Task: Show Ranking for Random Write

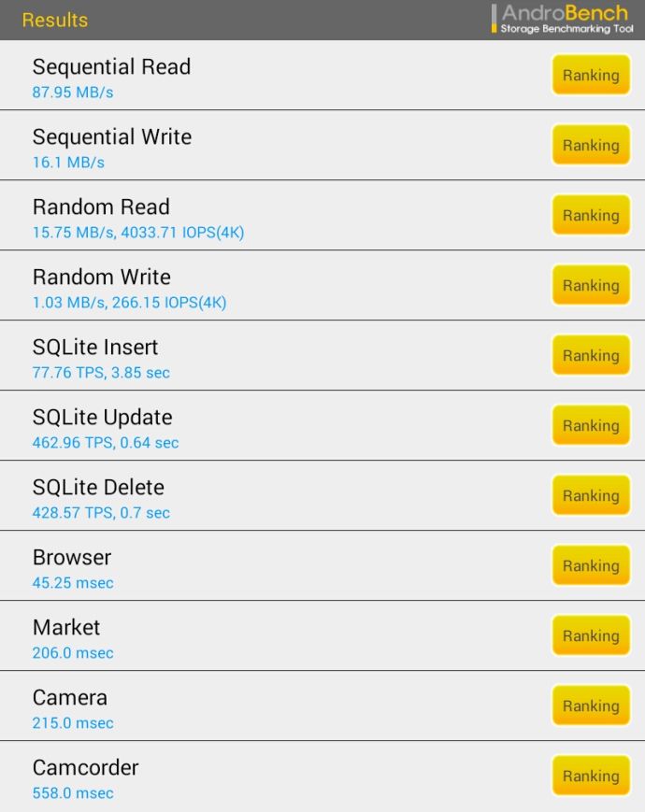Action: click(590, 286)
